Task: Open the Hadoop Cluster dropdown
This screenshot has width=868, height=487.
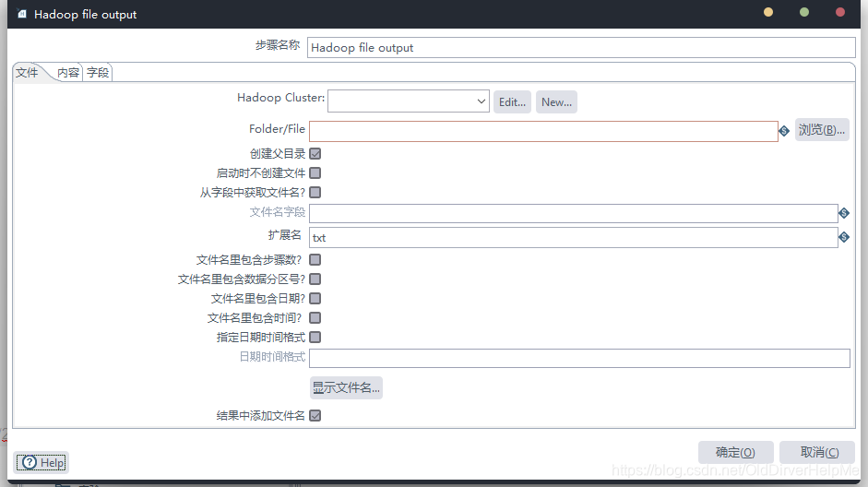Action: click(x=409, y=101)
